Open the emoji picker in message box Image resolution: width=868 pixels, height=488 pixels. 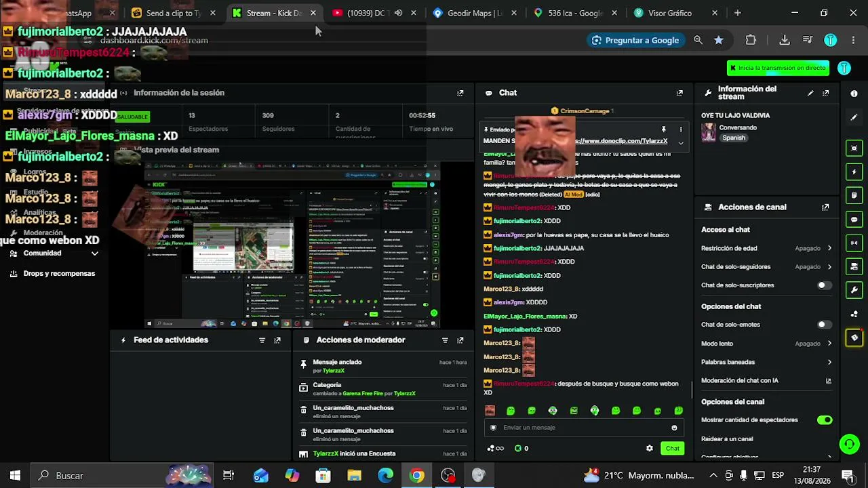674,428
